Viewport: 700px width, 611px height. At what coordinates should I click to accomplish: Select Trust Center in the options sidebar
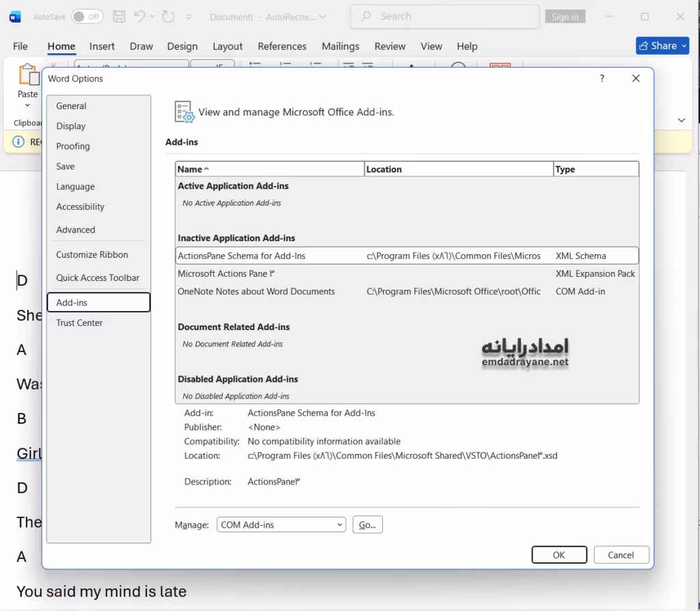pos(79,323)
